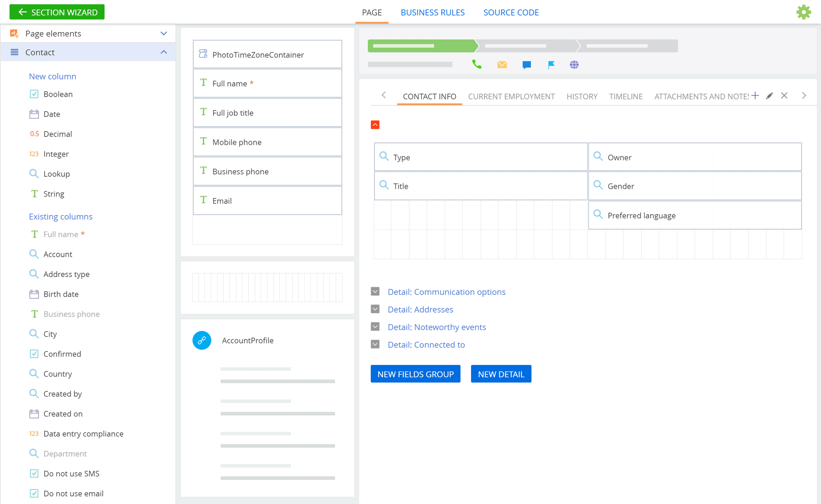The image size is (821, 504).
Task: Collapse the Contact panel with its chevron
Action: click(x=164, y=52)
